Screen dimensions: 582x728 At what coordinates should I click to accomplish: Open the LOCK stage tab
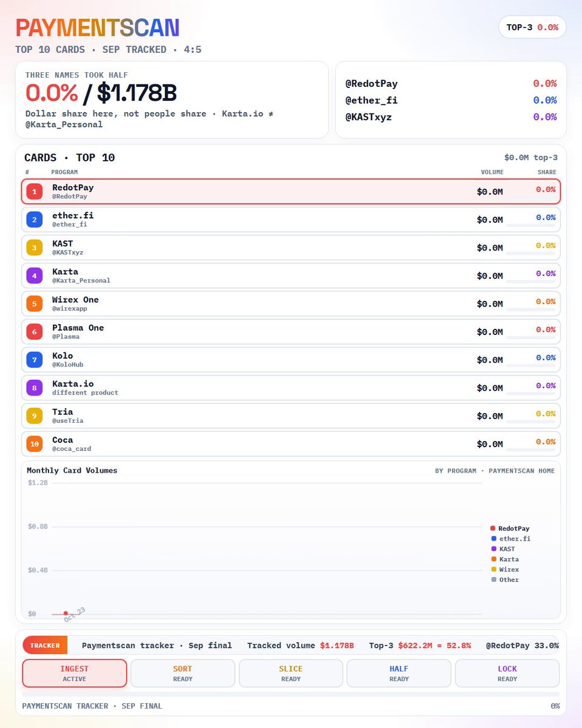pos(507,673)
